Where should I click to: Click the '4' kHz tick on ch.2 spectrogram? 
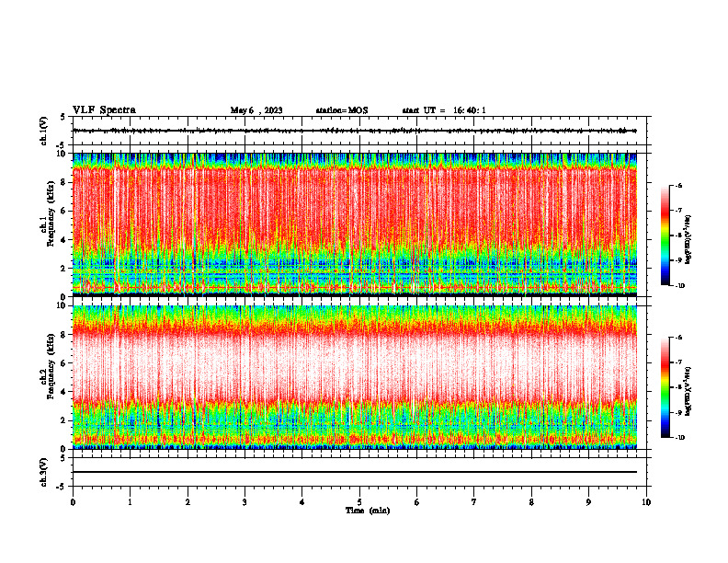pos(63,392)
